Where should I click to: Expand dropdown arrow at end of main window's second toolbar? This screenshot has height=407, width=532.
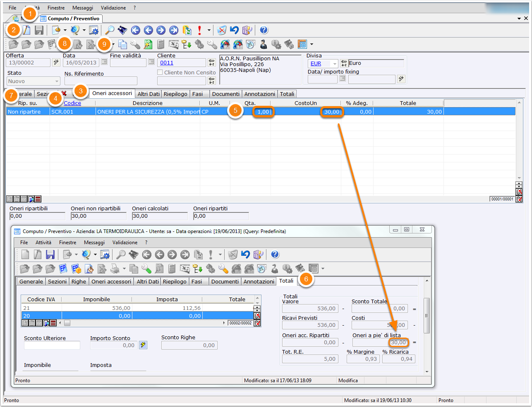coord(312,44)
